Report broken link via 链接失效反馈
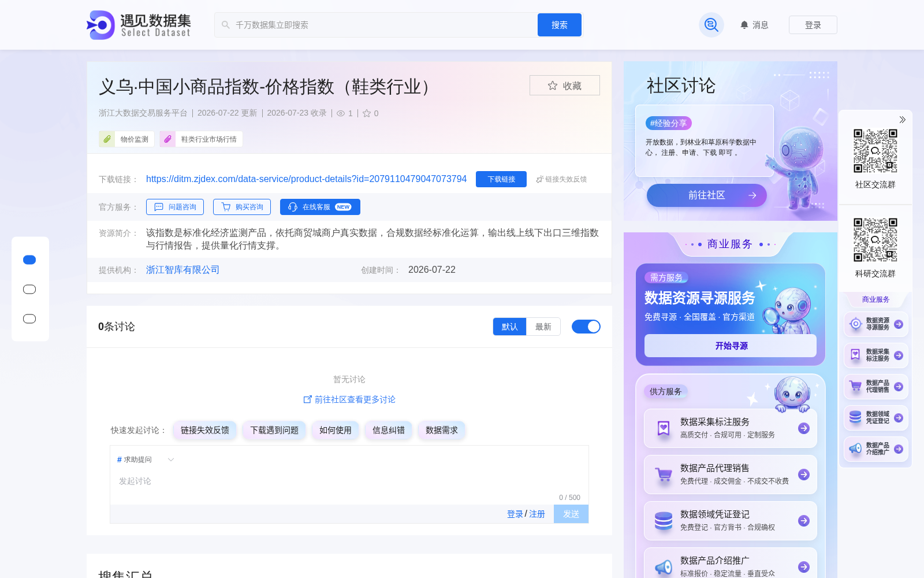Image resolution: width=924 pixels, height=578 pixels. coord(561,179)
